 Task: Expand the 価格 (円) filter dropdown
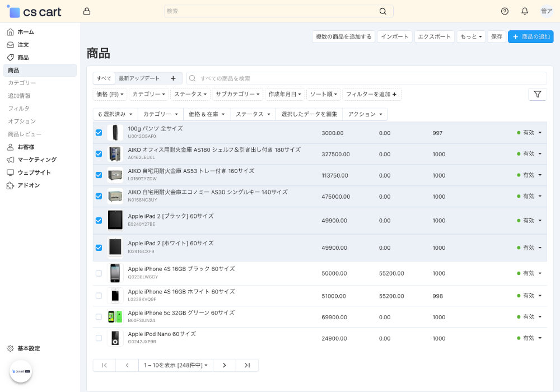(110, 94)
